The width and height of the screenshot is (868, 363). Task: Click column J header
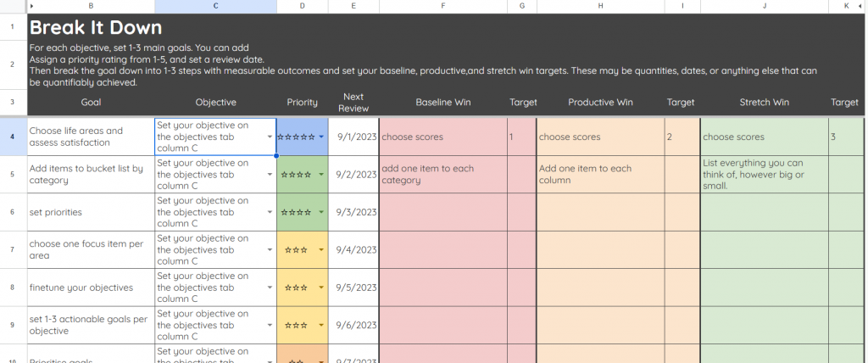point(764,6)
